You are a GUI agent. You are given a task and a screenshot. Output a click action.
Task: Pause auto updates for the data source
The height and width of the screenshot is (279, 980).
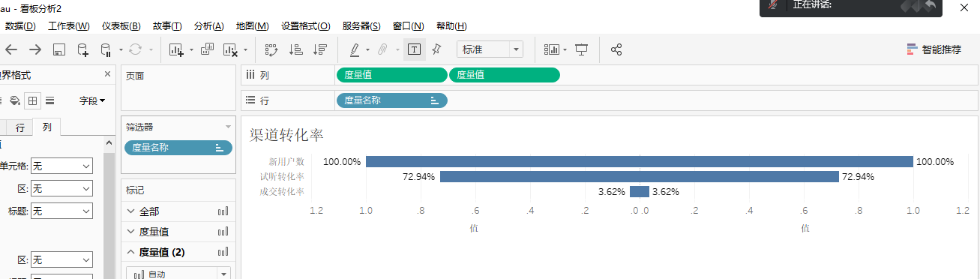(106, 49)
